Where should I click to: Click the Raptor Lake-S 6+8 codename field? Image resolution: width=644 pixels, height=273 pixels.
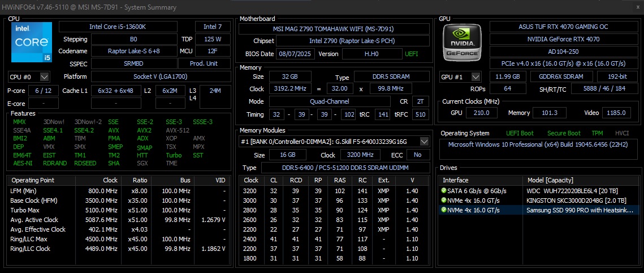(133, 52)
